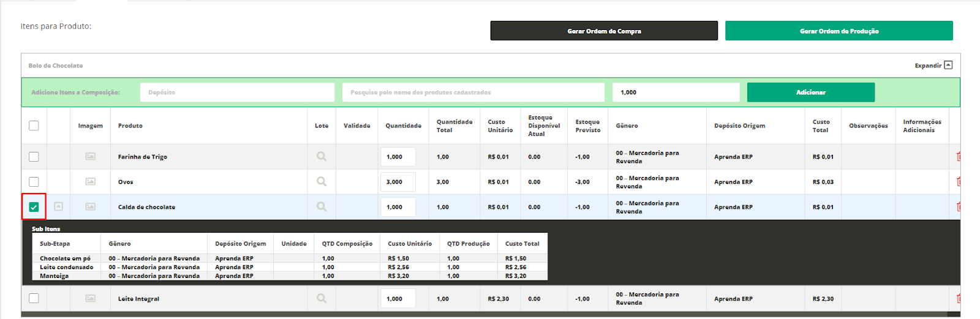Search lote for Leite Integral

[x=322, y=298]
